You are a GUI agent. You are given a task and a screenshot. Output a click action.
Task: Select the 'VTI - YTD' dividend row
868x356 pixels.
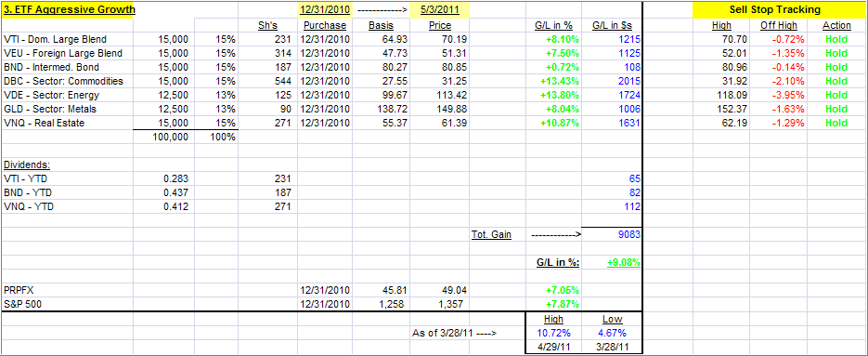(x=67, y=178)
